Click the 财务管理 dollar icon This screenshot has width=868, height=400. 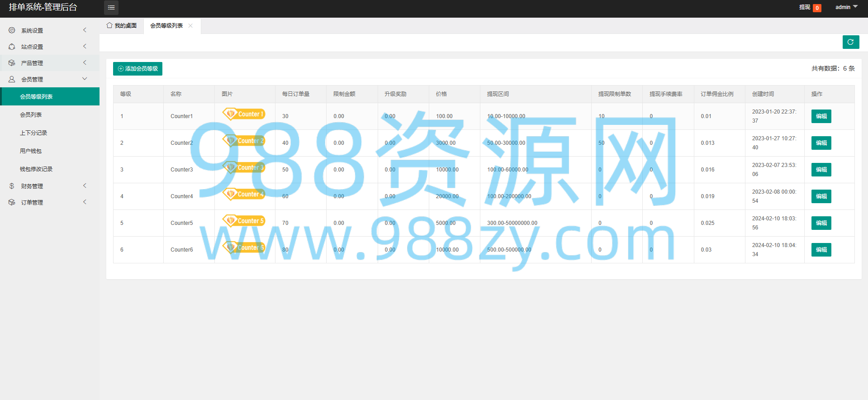(x=12, y=186)
